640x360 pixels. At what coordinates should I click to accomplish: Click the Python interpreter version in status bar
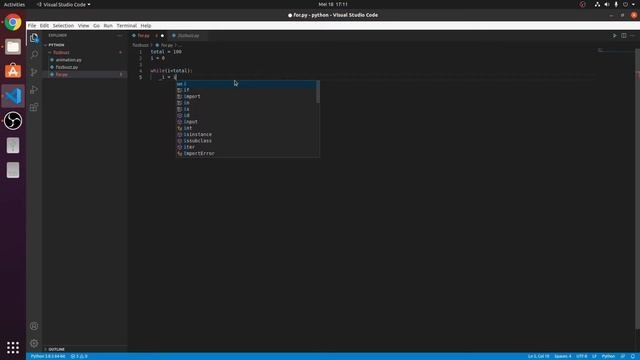coord(48,356)
